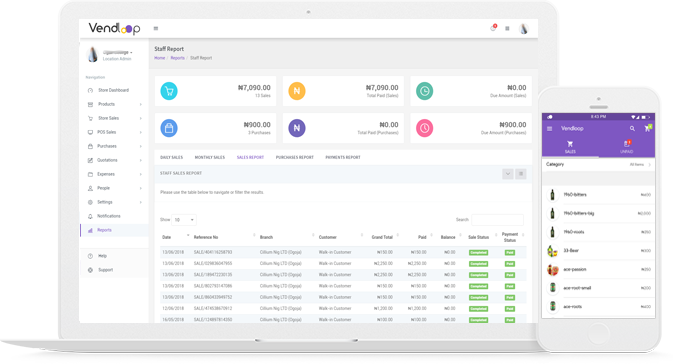The width and height of the screenshot is (673, 364).
Task: Select the Unpaid tab on phone
Action: (x=627, y=147)
